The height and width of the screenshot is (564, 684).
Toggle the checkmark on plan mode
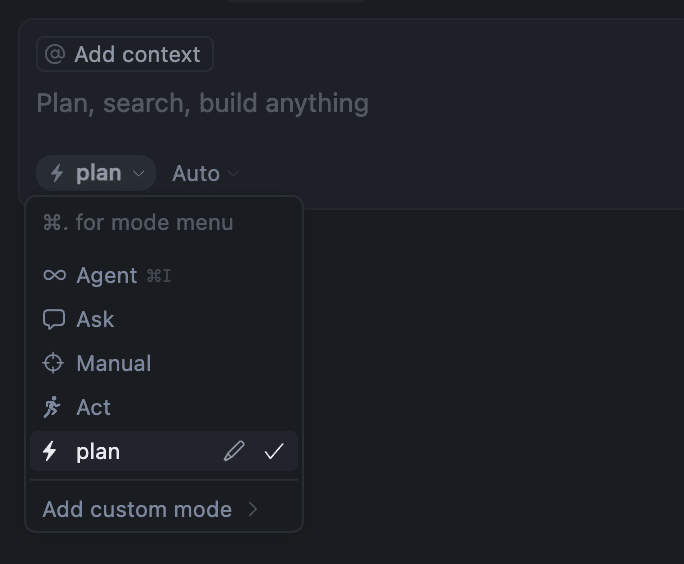tap(274, 451)
